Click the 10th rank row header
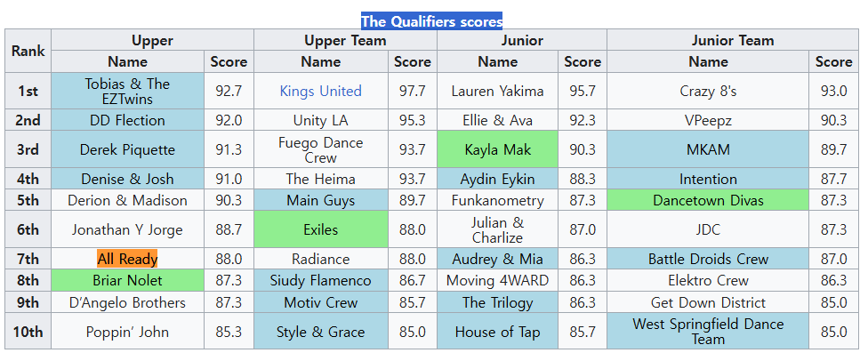Viewport: 868px width, 361px height. pyautogui.click(x=28, y=331)
